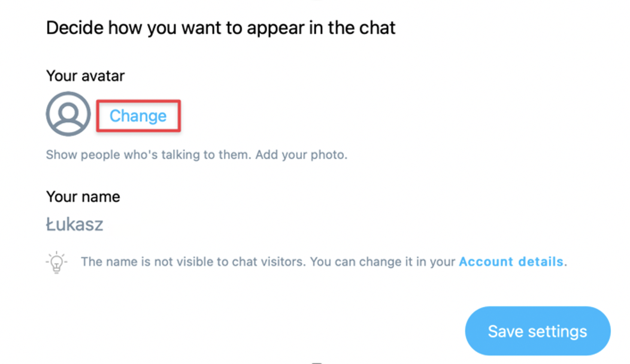Click the Łukasz name field
This screenshot has width=630, height=364.
coord(75,224)
